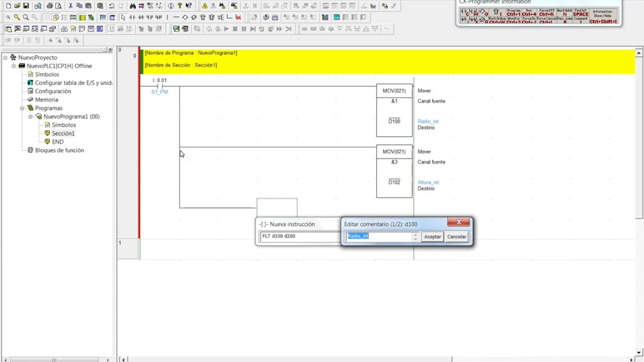The height and width of the screenshot is (362, 644).
Task: Click the simulator Play button icon
Action: [x=226, y=29]
